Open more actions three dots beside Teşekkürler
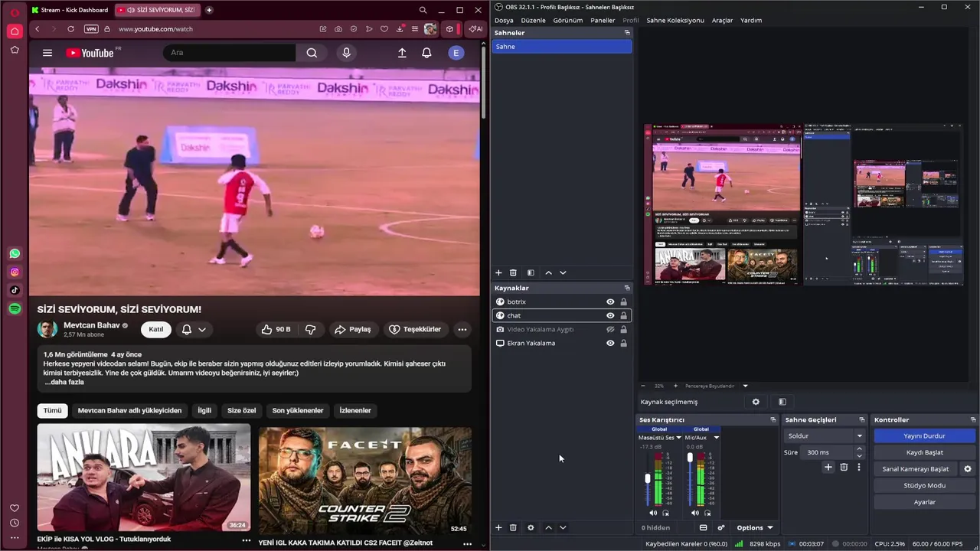Screen dimensions: 980x551 [x=462, y=329]
